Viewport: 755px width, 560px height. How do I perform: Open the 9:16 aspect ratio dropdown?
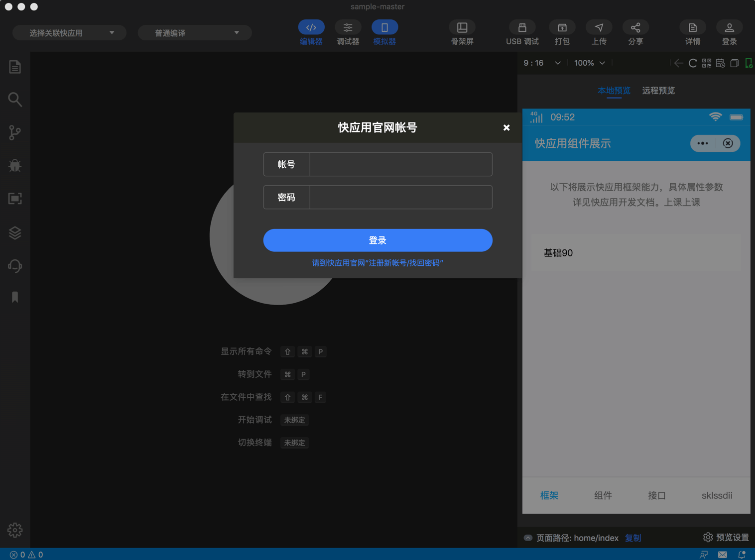[x=542, y=63]
